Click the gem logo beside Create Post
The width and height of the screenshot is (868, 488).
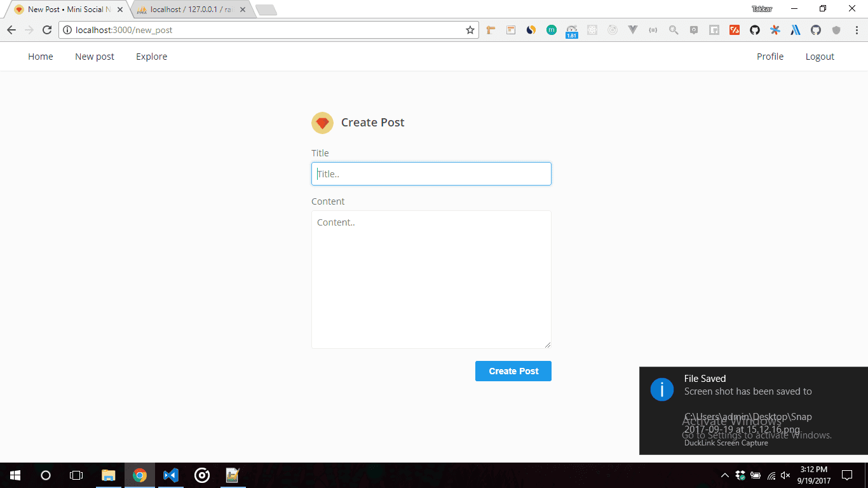(322, 123)
